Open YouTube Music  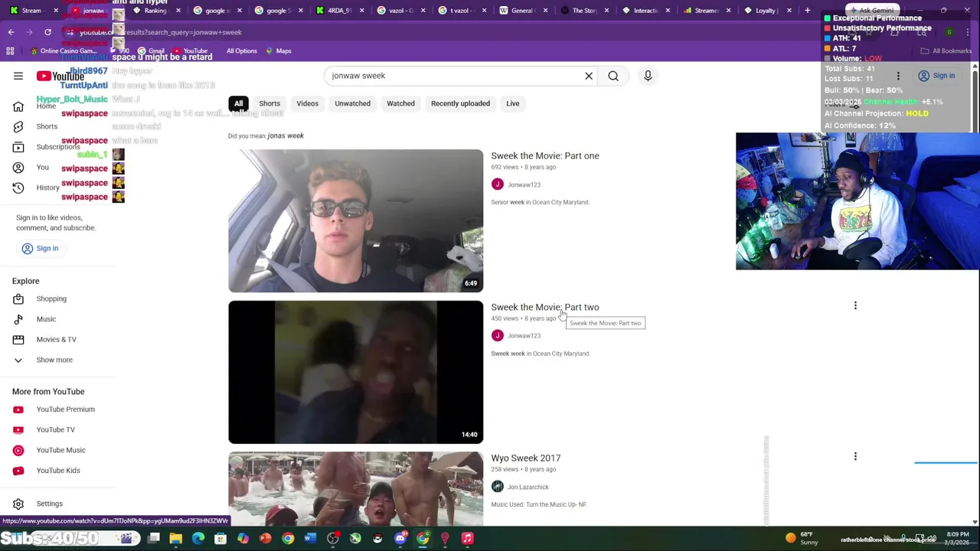click(60, 450)
